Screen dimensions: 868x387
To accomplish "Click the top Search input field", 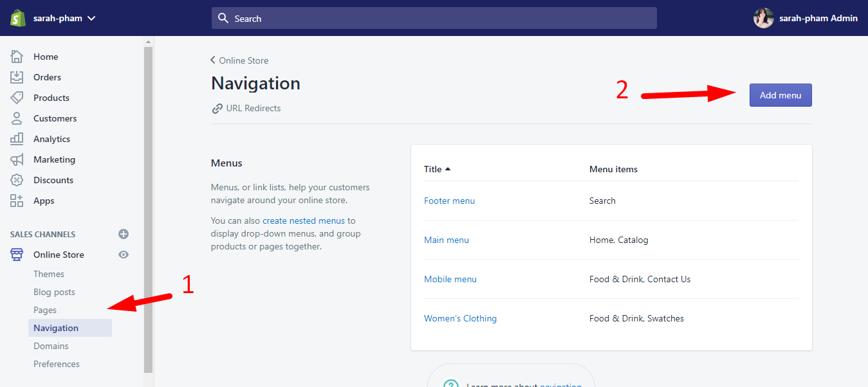I will (x=434, y=19).
